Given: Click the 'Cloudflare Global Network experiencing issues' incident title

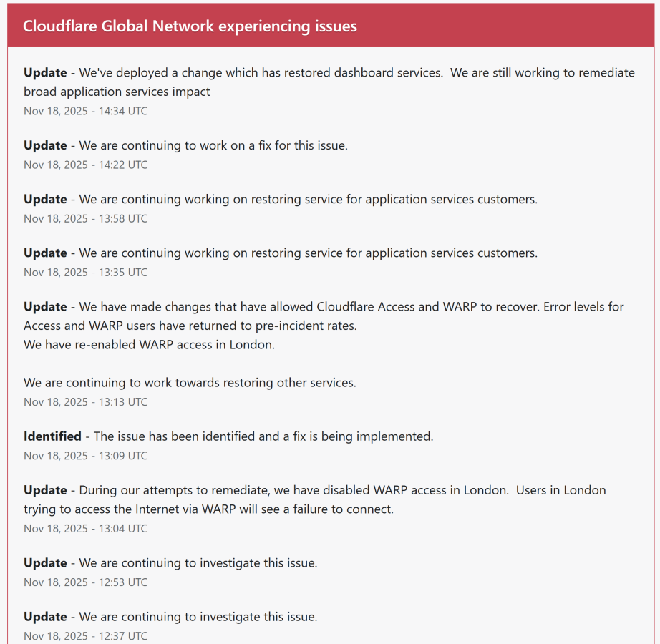Looking at the screenshot, I should point(190,26).
